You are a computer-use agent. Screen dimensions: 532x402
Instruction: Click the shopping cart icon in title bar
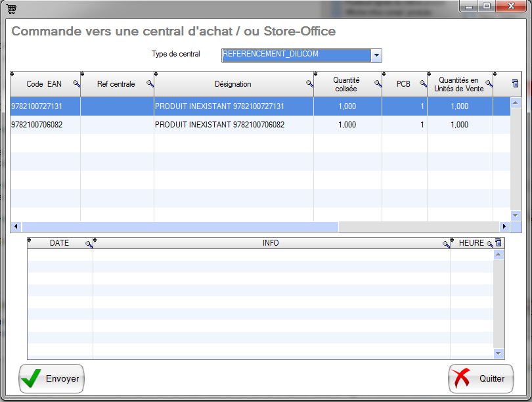point(12,8)
